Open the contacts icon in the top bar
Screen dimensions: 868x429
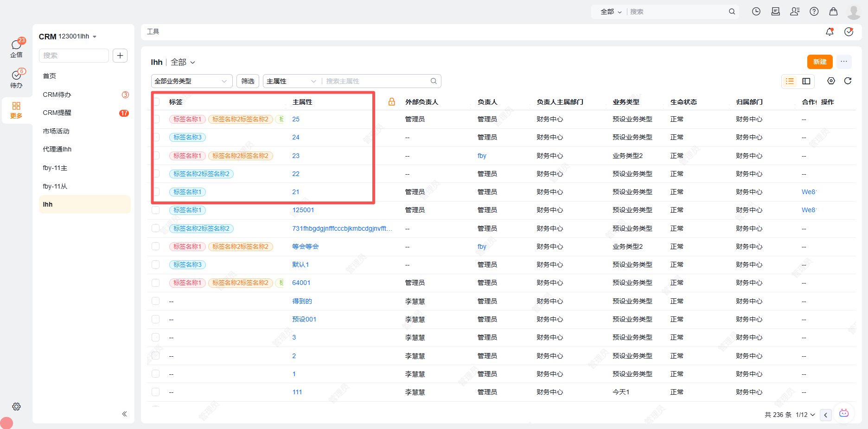click(795, 11)
